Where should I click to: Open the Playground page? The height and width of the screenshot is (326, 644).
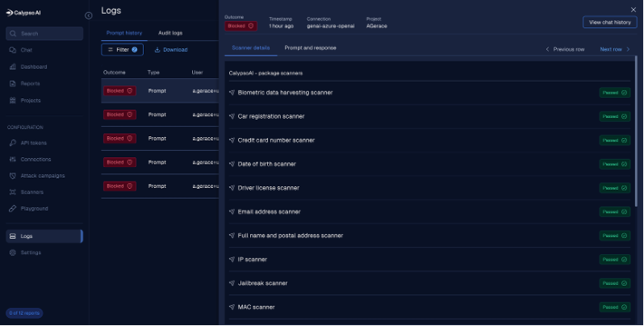pyautogui.click(x=34, y=208)
